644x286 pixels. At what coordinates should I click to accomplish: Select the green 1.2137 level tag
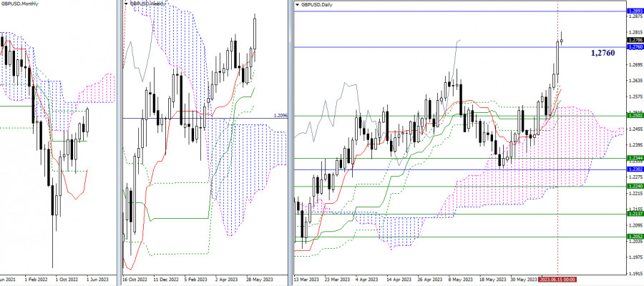pyautogui.click(x=635, y=213)
